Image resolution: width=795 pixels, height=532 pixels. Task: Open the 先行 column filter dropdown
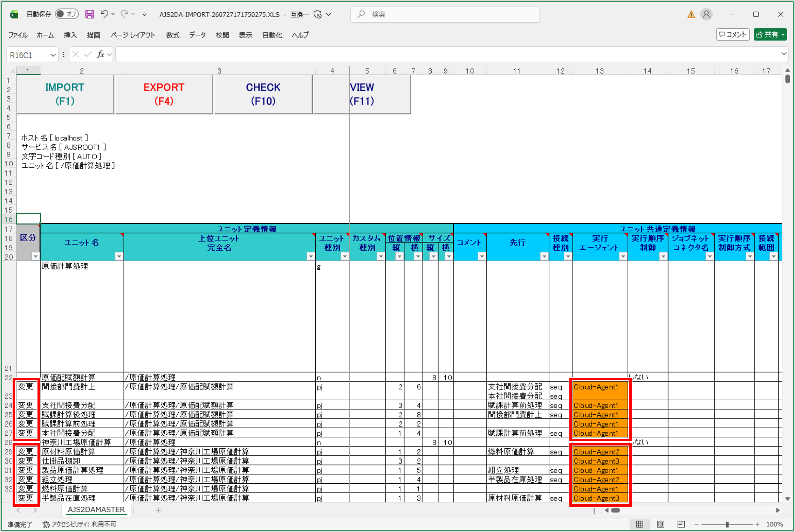pyautogui.click(x=544, y=256)
